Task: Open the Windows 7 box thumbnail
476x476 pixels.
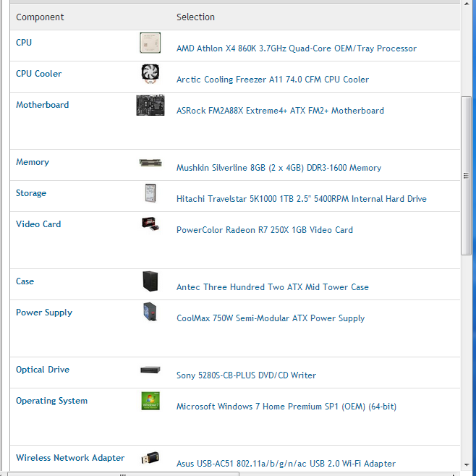Action: (x=150, y=401)
